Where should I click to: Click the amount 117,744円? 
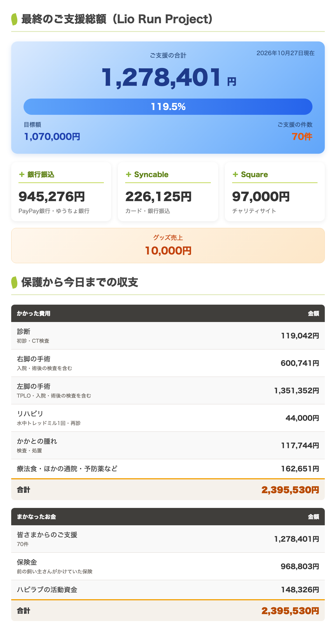(x=300, y=445)
